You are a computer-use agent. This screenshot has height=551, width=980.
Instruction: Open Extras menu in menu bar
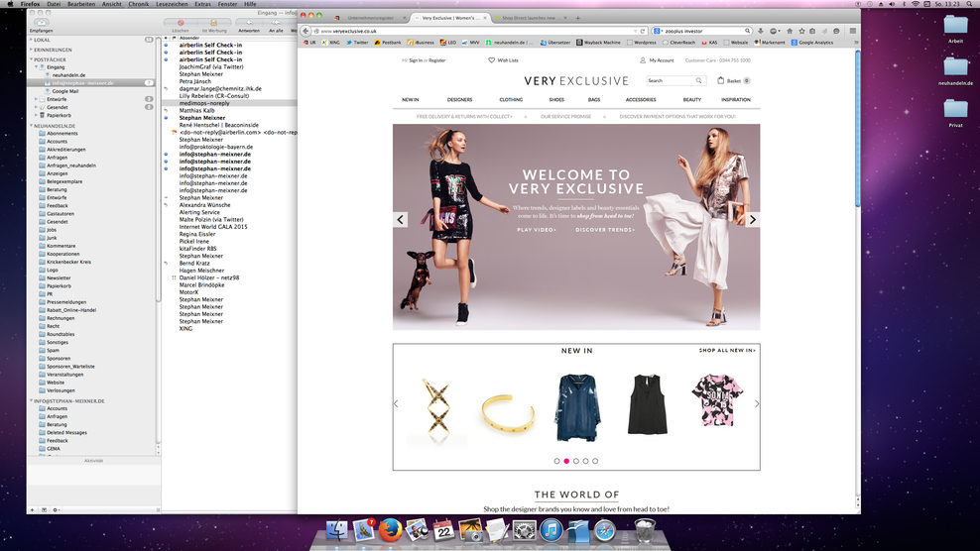coord(202,4)
